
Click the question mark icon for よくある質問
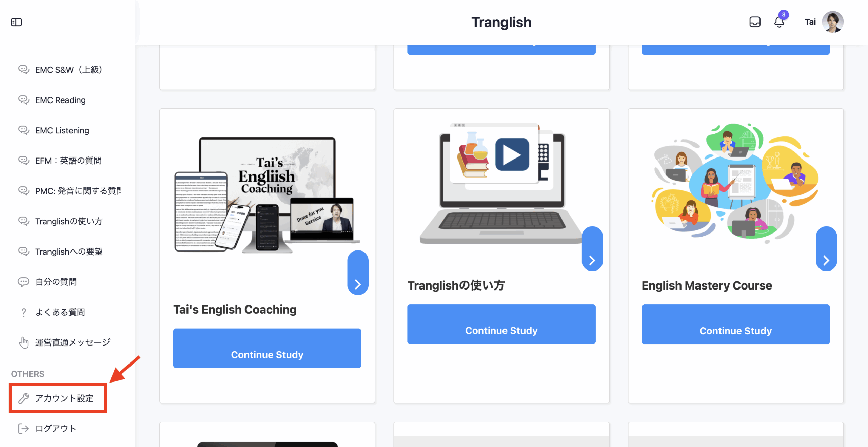point(24,312)
